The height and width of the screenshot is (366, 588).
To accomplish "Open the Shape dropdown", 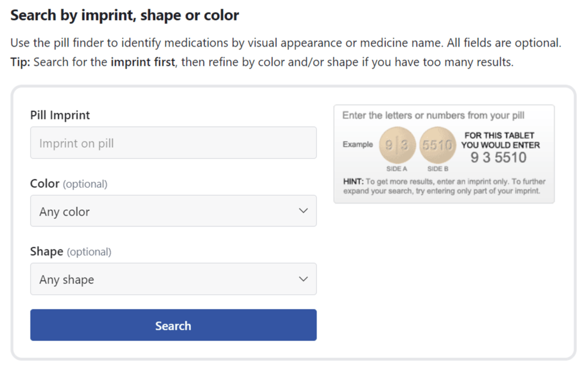I will tap(172, 279).
